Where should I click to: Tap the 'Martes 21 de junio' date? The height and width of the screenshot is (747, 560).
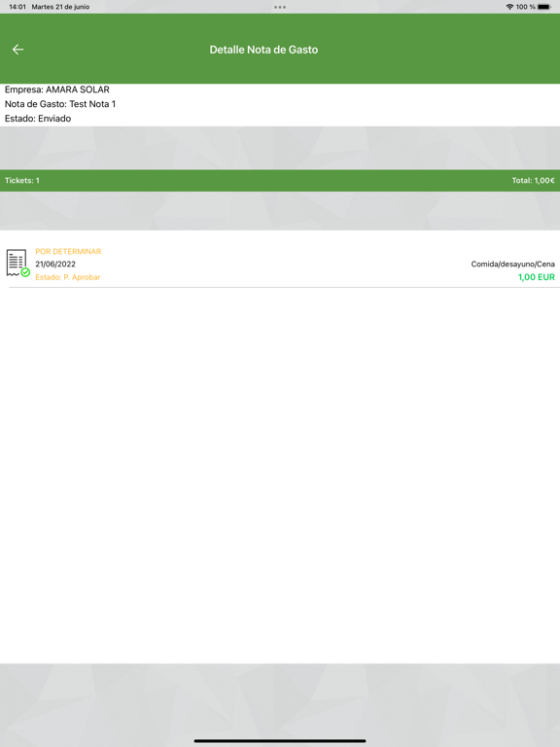[x=60, y=7]
